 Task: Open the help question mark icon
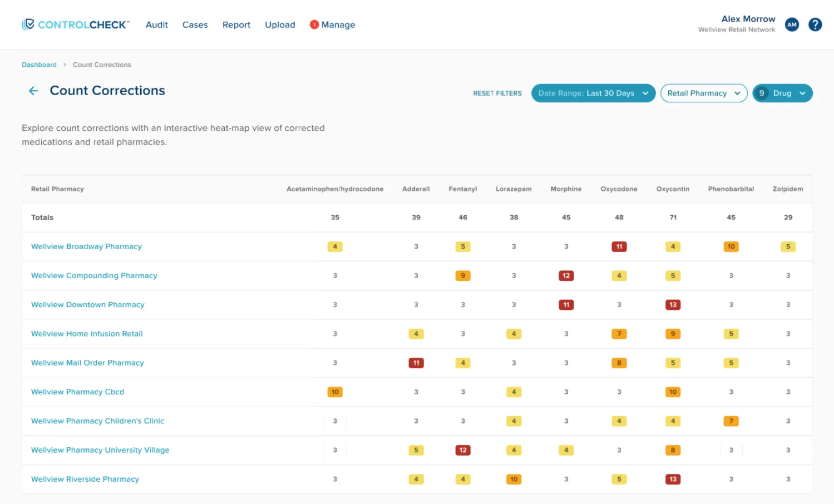pyautogui.click(x=815, y=24)
